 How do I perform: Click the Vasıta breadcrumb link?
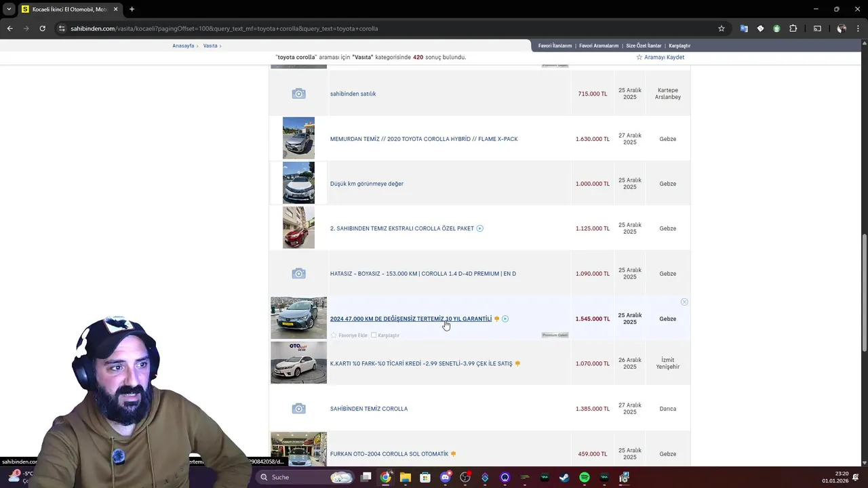click(210, 46)
